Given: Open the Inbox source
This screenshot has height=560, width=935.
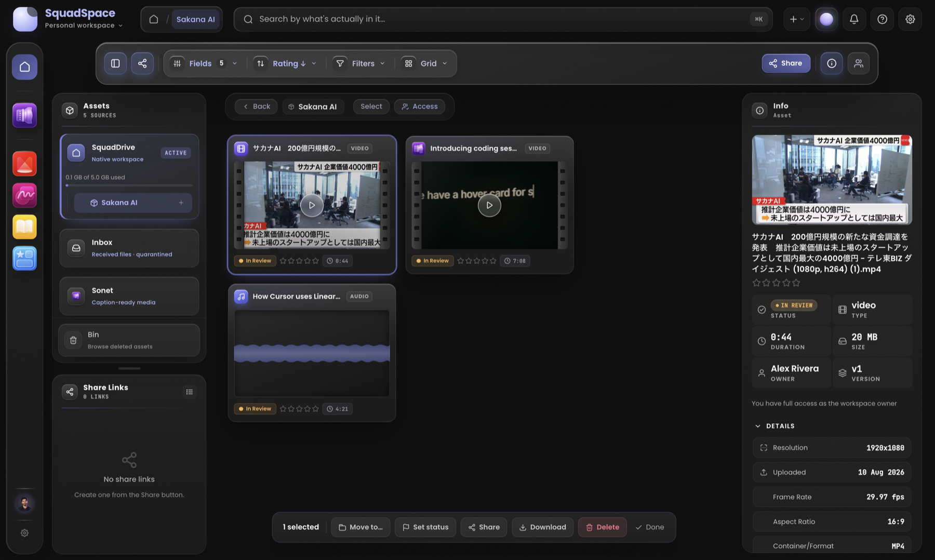Looking at the screenshot, I should (129, 248).
